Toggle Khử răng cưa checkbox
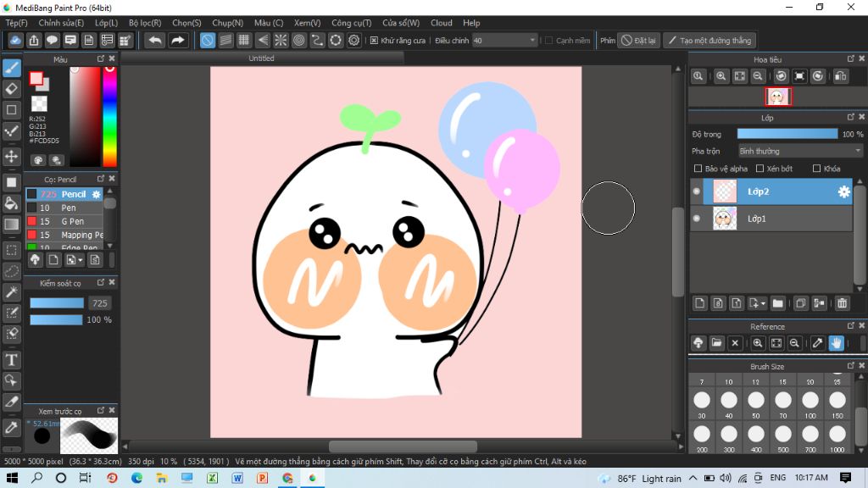The image size is (868, 488). tap(374, 41)
